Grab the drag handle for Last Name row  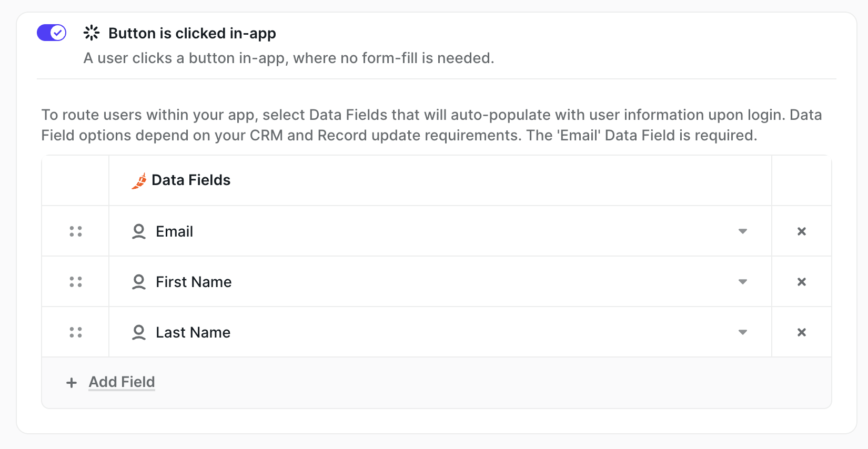pos(76,332)
